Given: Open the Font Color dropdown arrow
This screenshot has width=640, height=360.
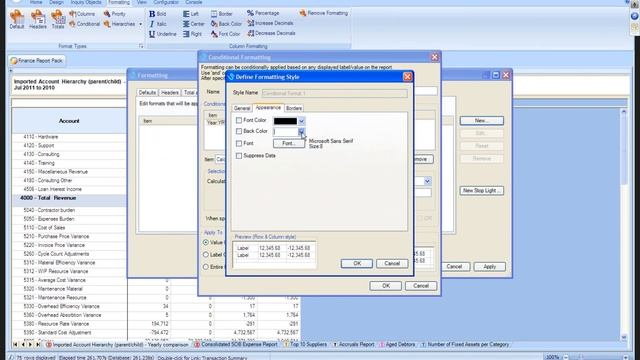Looking at the screenshot, I should pyautogui.click(x=301, y=121).
